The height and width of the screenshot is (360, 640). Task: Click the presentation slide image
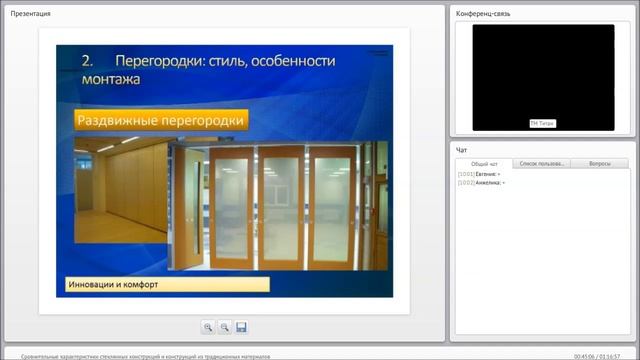coord(224,171)
